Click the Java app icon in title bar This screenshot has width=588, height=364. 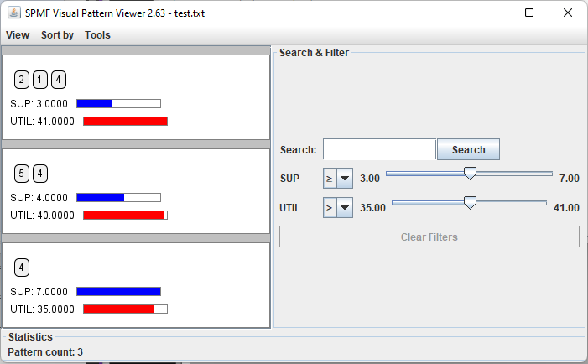coord(13,13)
